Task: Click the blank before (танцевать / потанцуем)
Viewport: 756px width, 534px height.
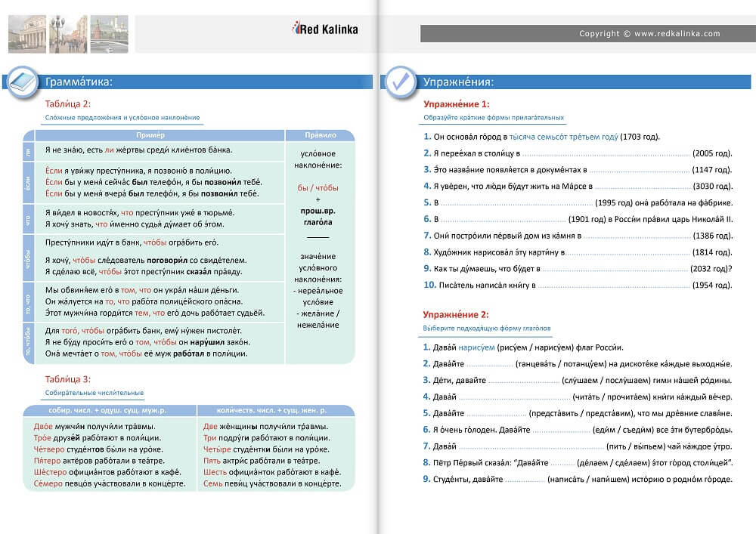Action: click(484, 363)
